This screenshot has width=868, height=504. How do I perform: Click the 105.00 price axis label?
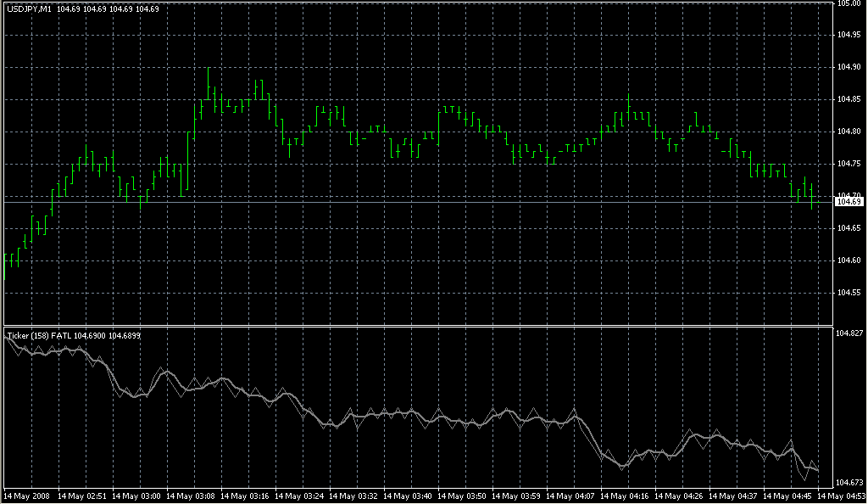click(x=849, y=4)
